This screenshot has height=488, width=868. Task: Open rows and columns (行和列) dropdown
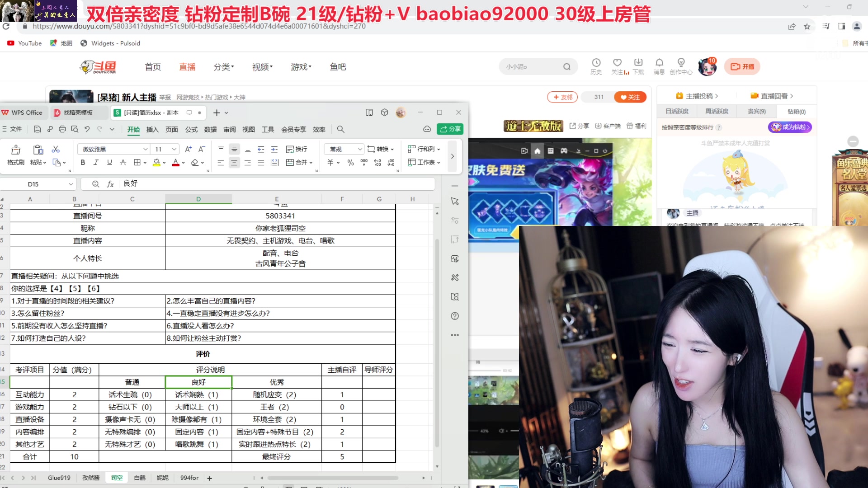point(424,149)
